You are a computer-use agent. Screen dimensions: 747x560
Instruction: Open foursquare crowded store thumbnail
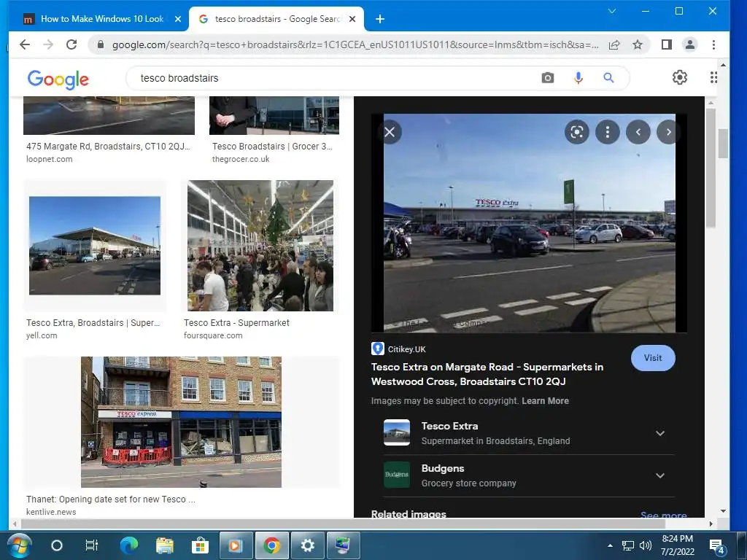click(x=260, y=246)
